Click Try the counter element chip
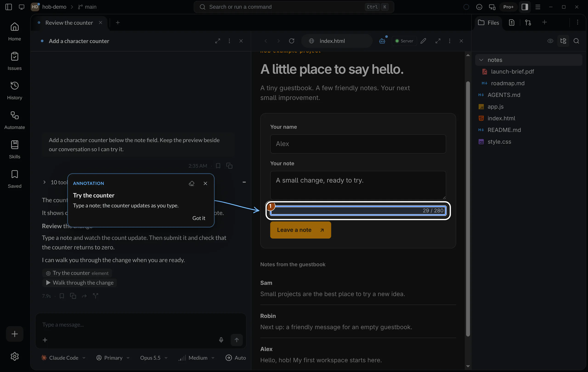588x372 pixels. click(77, 273)
